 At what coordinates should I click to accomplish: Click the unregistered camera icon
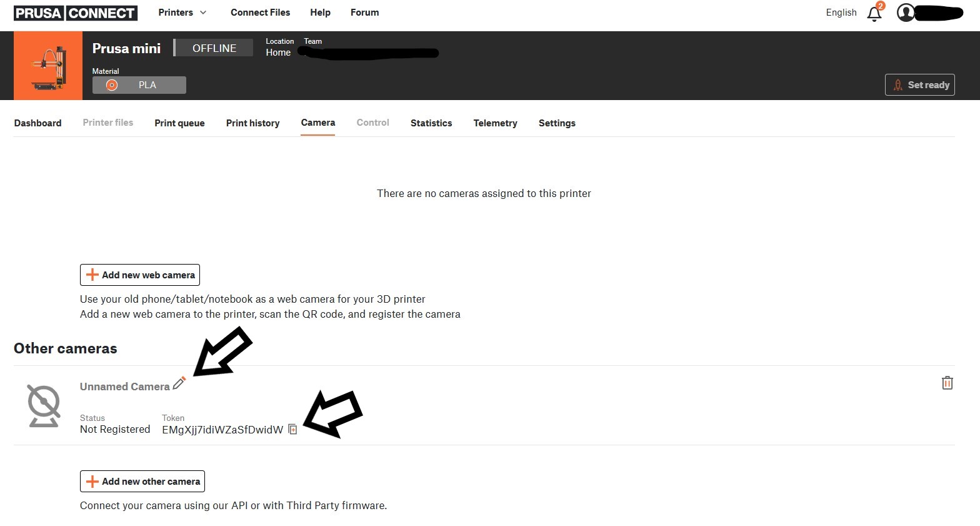coord(44,406)
